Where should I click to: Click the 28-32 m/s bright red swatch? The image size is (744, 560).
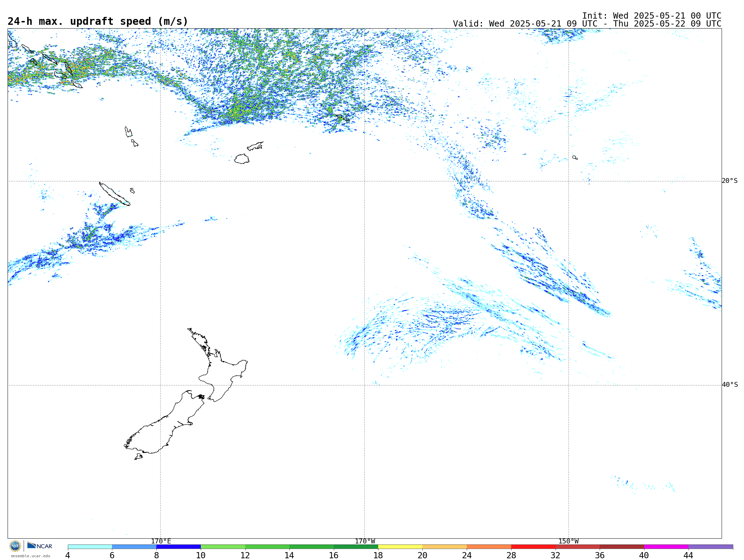point(533,547)
